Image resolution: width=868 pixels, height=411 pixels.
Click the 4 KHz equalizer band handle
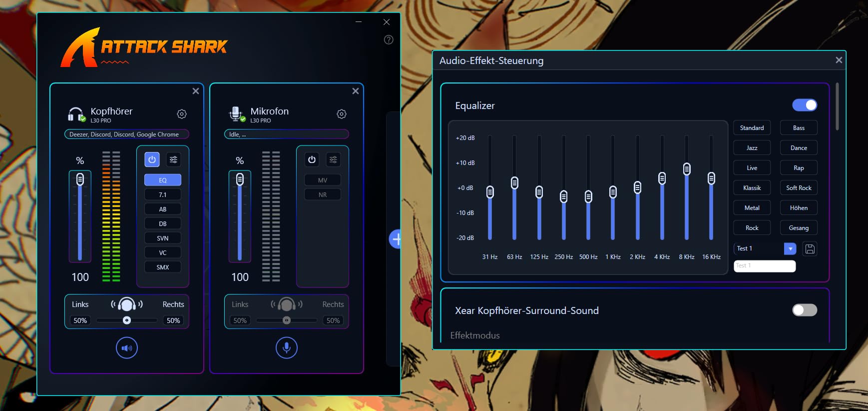tap(662, 177)
